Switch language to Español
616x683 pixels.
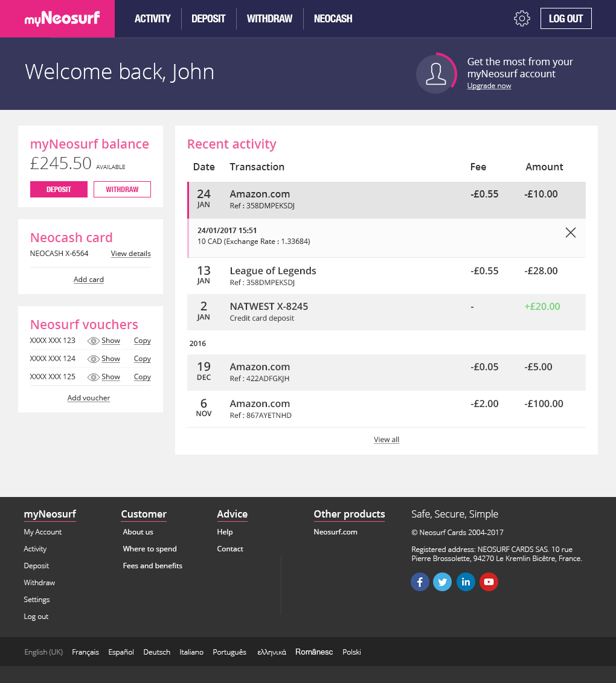pos(121,652)
